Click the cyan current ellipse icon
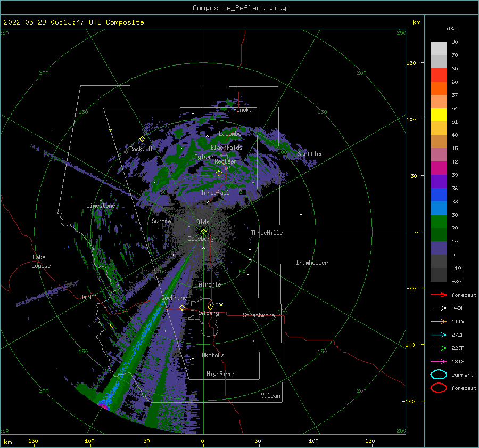Viewport: 479px width, 448px height. [439, 374]
